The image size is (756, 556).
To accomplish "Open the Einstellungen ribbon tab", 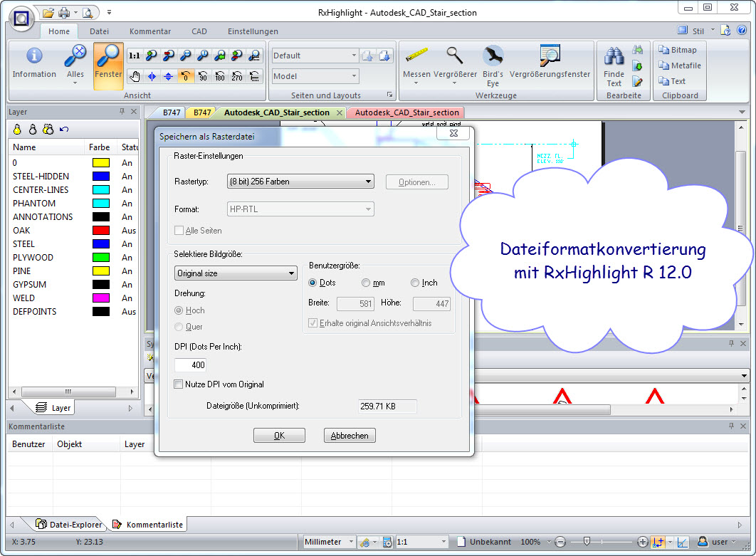I will (x=253, y=31).
